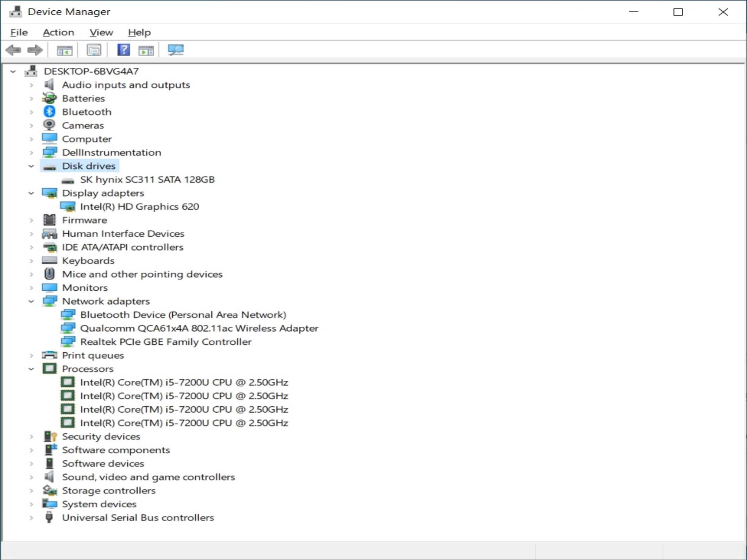Click the DESKTOP-6BVG4A7 computer icon
Screen dimensions: 747x560
(x=31, y=71)
